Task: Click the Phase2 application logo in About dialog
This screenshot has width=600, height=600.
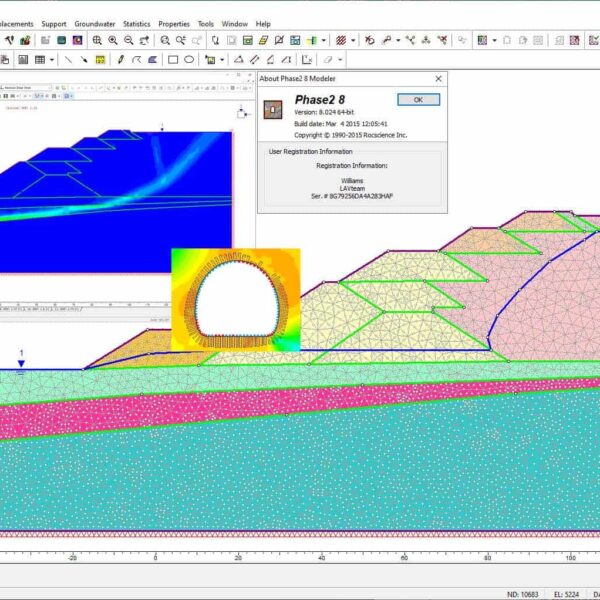Action: point(273,109)
